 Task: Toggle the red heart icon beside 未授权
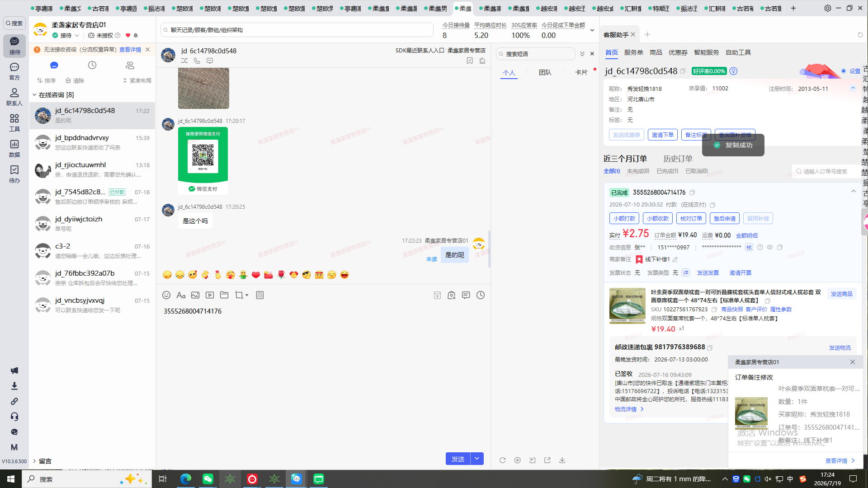tap(128, 35)
